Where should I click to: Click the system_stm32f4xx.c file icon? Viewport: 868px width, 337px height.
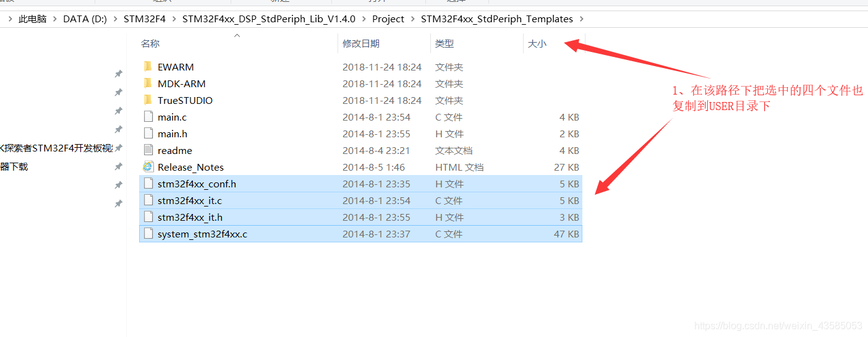148,234
